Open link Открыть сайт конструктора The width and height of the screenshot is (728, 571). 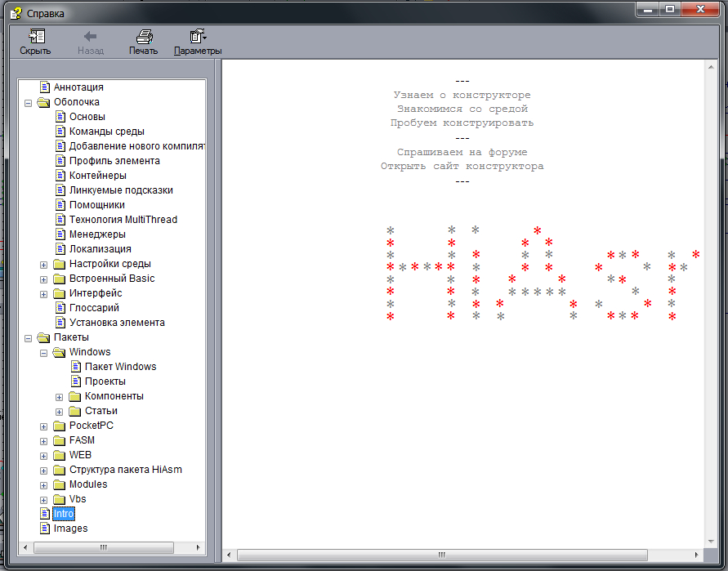[x=462, y=166]
